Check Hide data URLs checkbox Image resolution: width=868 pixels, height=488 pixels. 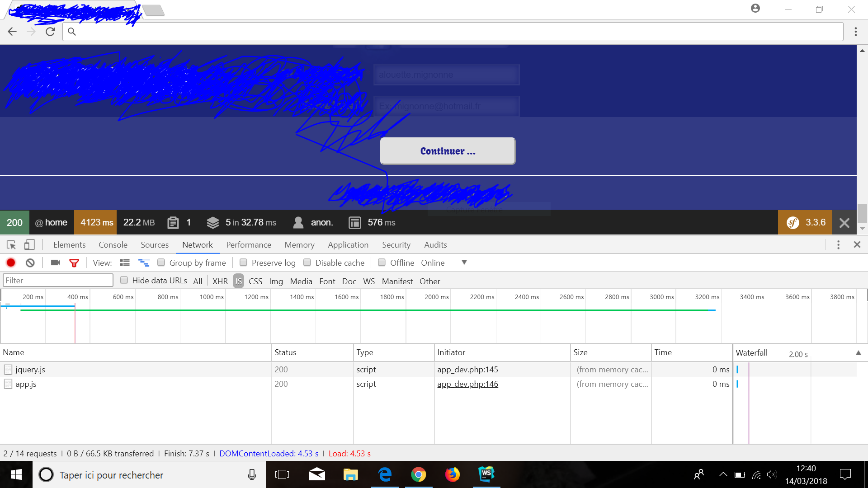(124, 280)
